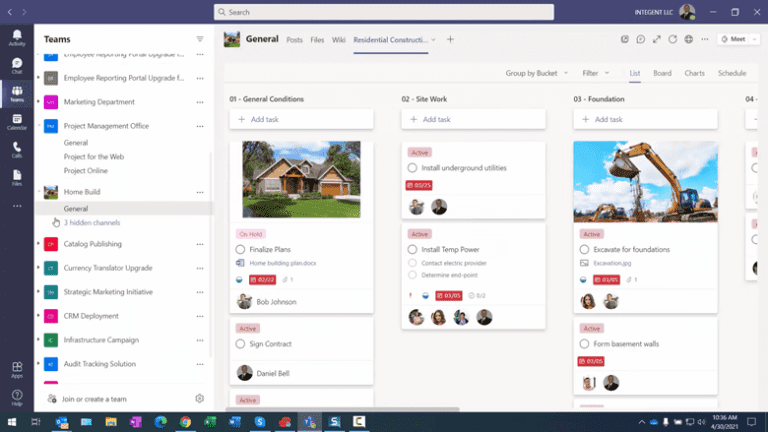The width and height of the screenshot is (768, 432).
Task: Switch to the Files tab
Action: pos(317,40)
